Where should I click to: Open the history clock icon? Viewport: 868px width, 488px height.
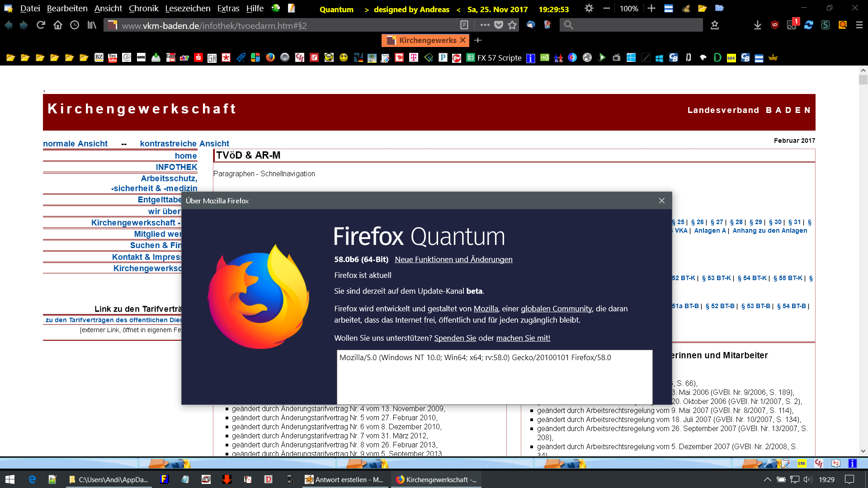point(75,25)
